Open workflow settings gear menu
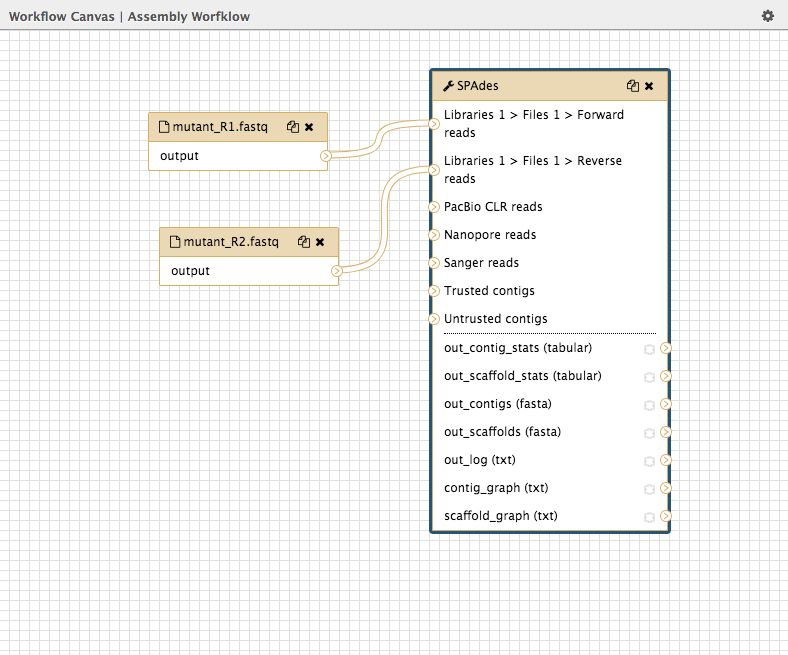The width and height of the screenshot is (788, 655). tap(767, 16)
